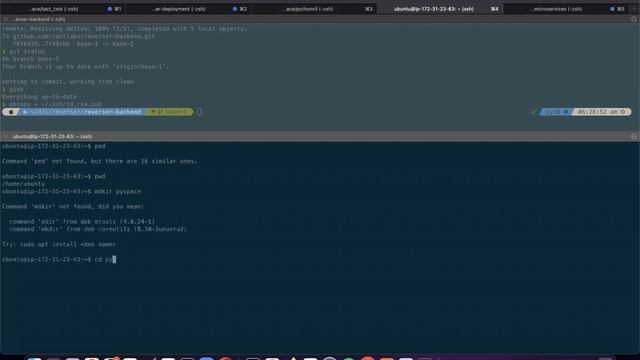Click "command 'mdir' from deb mtools" suggestion
The height and width of the screenshot is (360, 640).
pos(82,222)
